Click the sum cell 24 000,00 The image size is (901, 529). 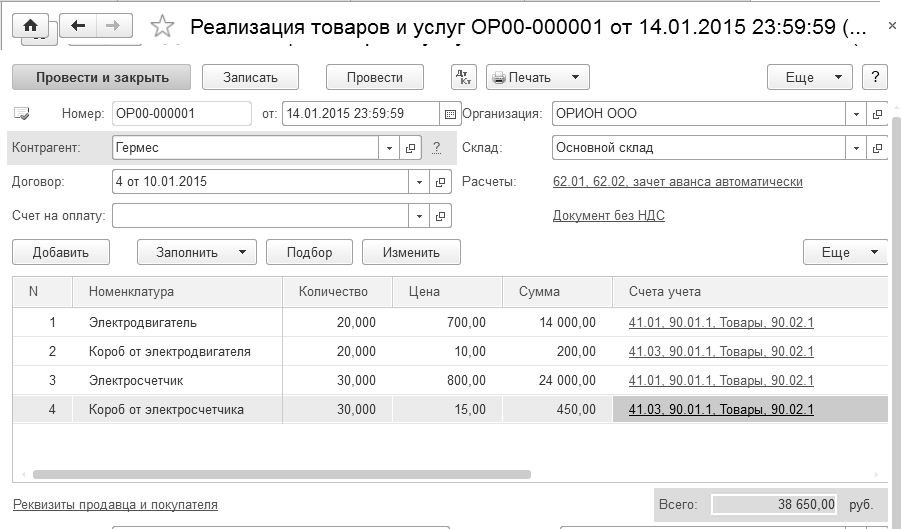557,380
